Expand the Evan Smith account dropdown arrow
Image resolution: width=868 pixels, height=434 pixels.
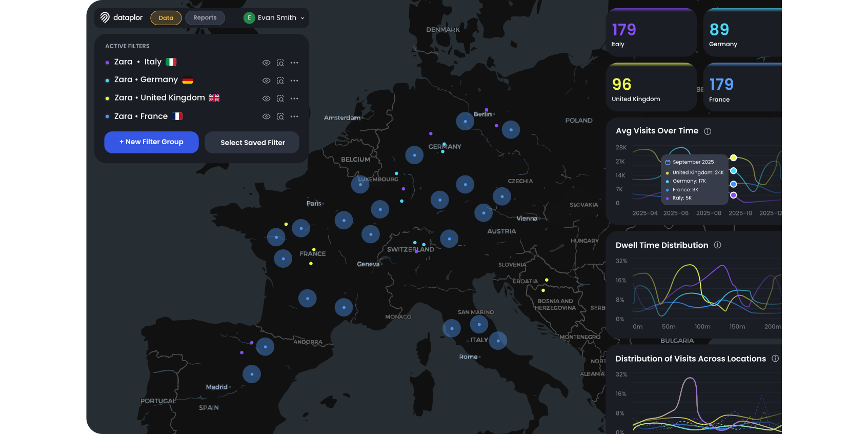pyautogui.click(x=302, y=18)
